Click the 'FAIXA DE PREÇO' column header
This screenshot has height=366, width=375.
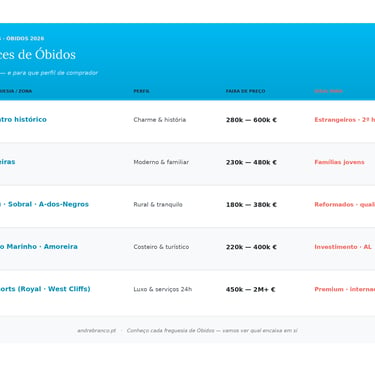coord(245,91)
